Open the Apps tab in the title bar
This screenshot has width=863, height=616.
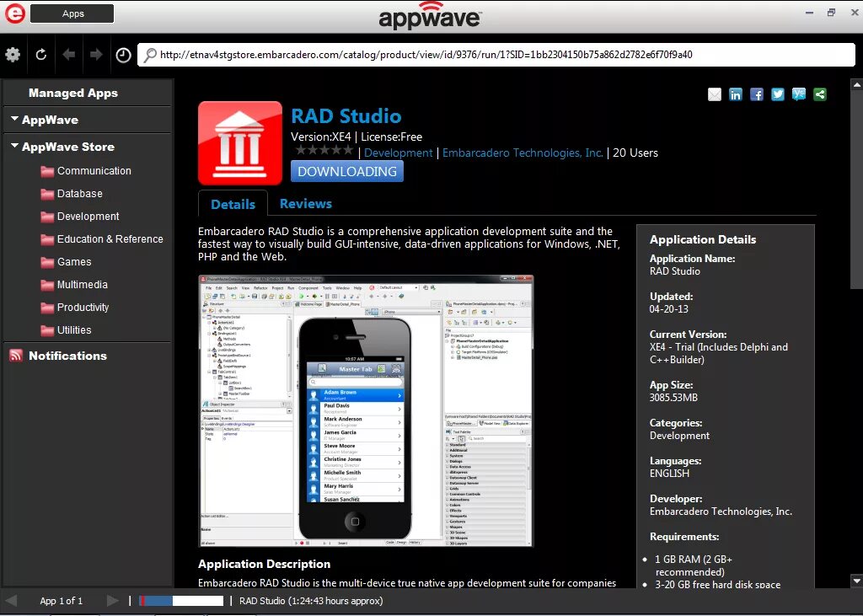point(72,13)
